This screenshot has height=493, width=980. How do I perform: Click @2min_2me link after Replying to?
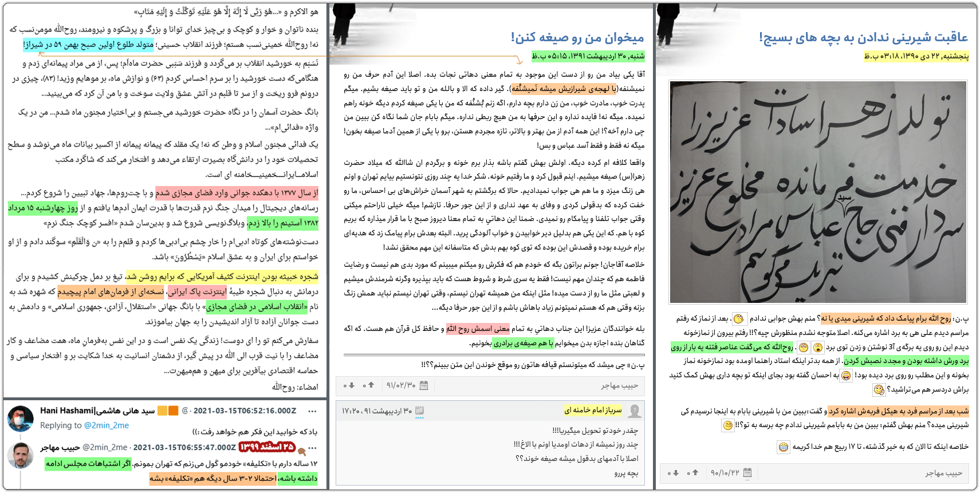[x=107, y=425]
